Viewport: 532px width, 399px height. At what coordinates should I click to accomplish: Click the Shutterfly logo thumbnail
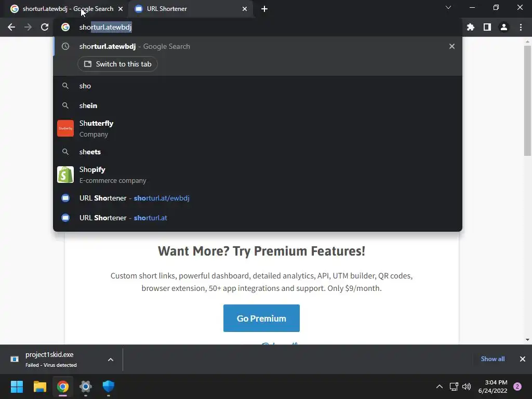(65, 128)
